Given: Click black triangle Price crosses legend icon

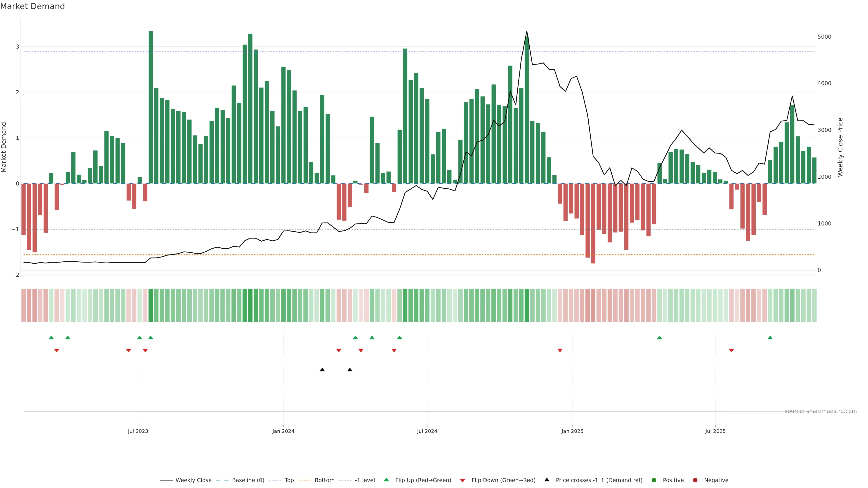Looking at the screenshot, I should [x=547, y=480].
